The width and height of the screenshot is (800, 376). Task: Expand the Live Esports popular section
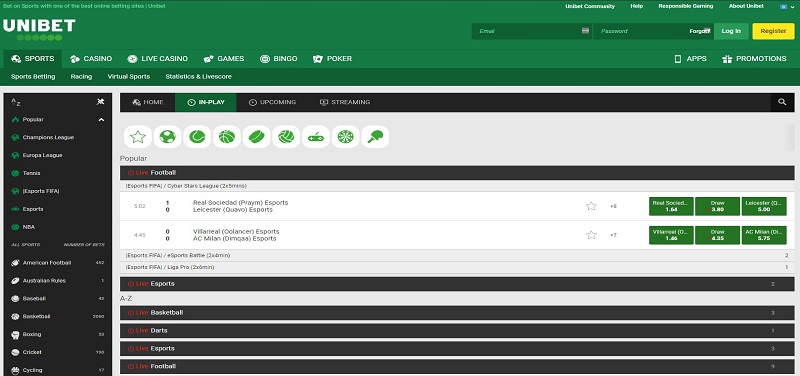(x=457, y=284)
